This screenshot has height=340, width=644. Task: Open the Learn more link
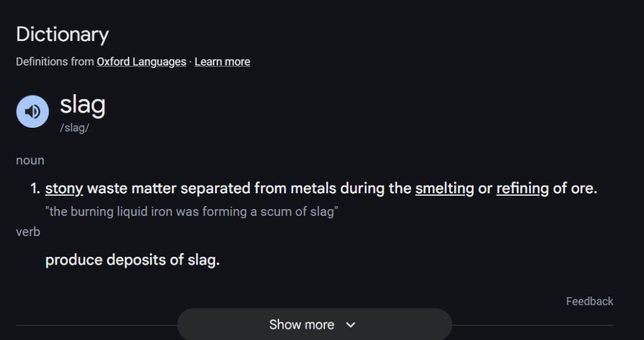(222, 62)
